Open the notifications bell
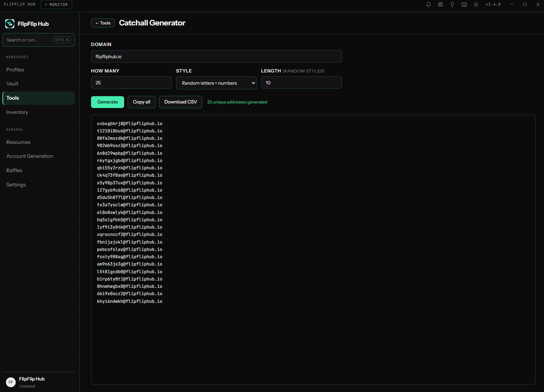Viewport: 544px width, 392px height. 429,5
